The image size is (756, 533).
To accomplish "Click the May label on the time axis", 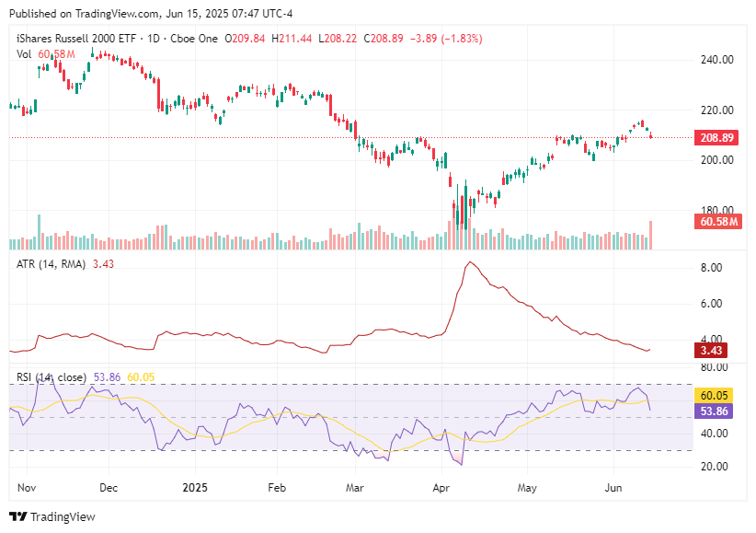I will click(527, 488).
